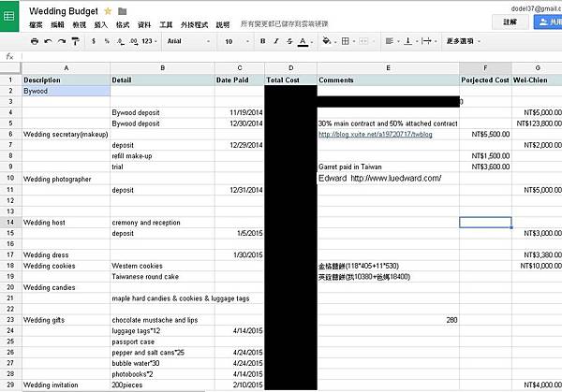This screenshot has height=392, width=562.
Task: Click the NT$123,800.00 cell
Action: [537, 123]
